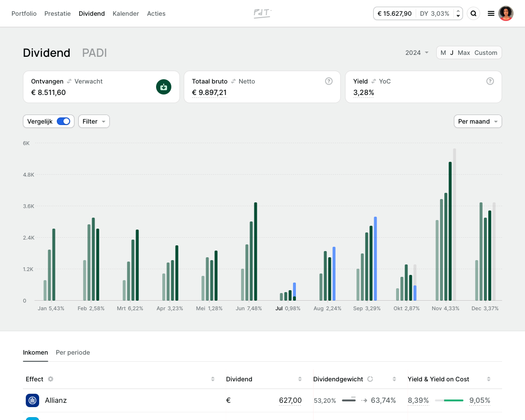Viewport: 525px width, 420px height.
Task: Select the Max period button
Action: pos(463,52)
